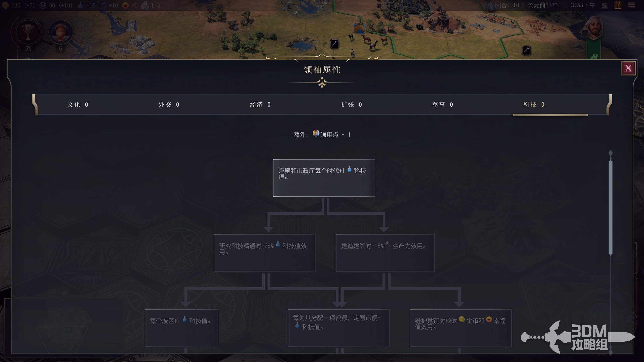Click the trophy victory progress icon
Viewport: 644px width, 362px height.
tap(28, 32)
